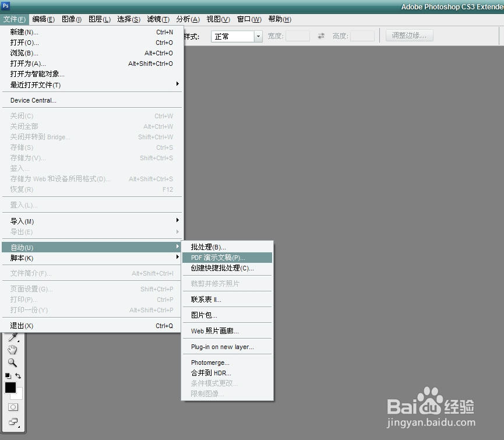This screenshot has height=440, width=504.
Task: Swap width and height values in options bar
Action: coord(320,36)
